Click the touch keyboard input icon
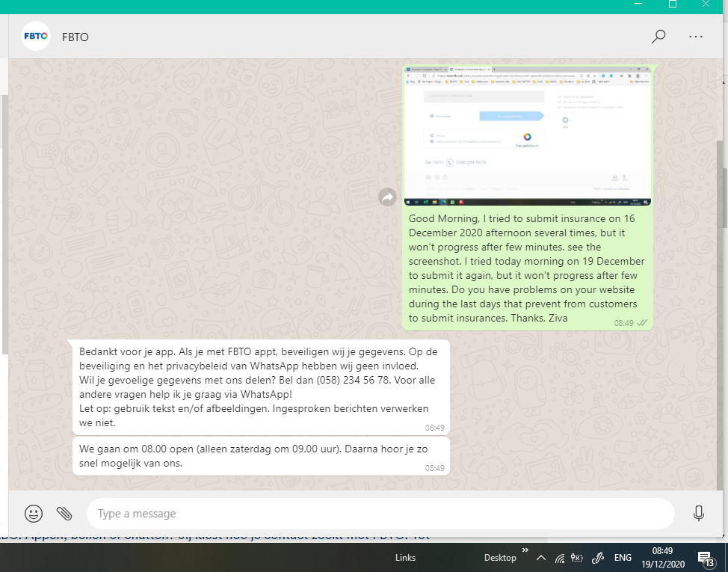The width and height of the screenshot is (728, 572). click(576, 557)
